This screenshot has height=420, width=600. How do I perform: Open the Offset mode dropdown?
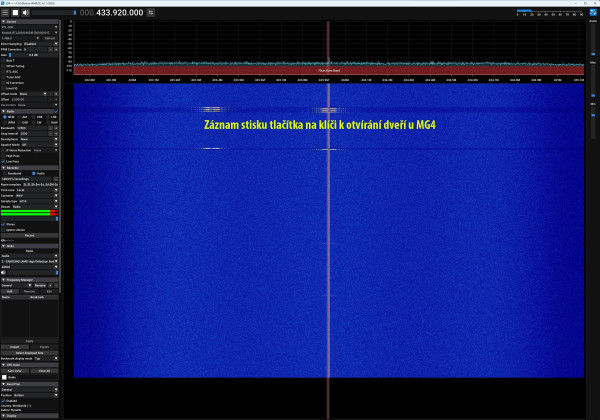(x=33, y=94)
